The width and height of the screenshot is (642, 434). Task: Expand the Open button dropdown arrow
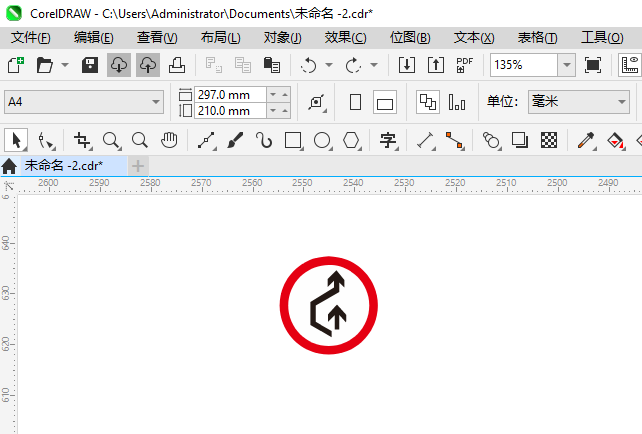(65, 65)
